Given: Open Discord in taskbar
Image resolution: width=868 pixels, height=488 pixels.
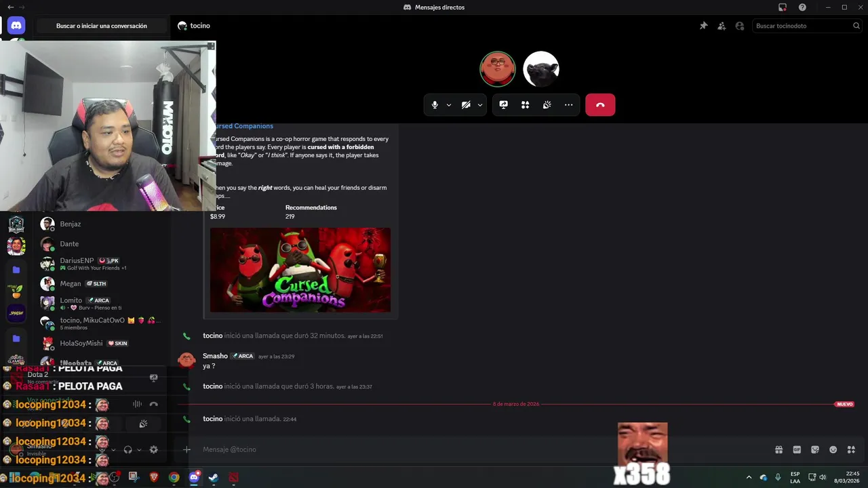Looking at the screenshot, I should coord(194,477).
